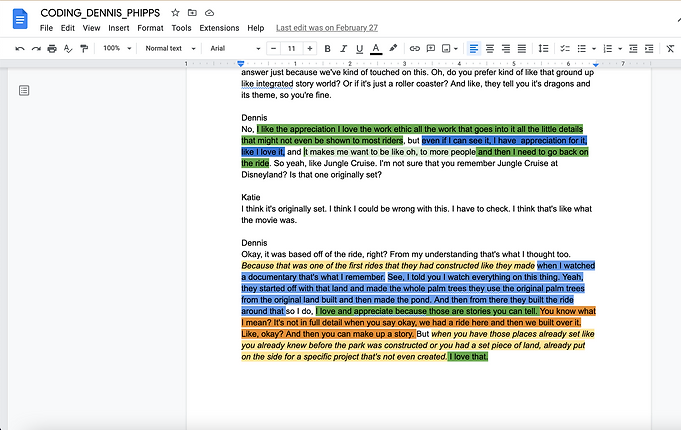Image resolution: width=681 pixels, height=430 pixels.
Task: Open the View menu
Action: click(91, 28)
